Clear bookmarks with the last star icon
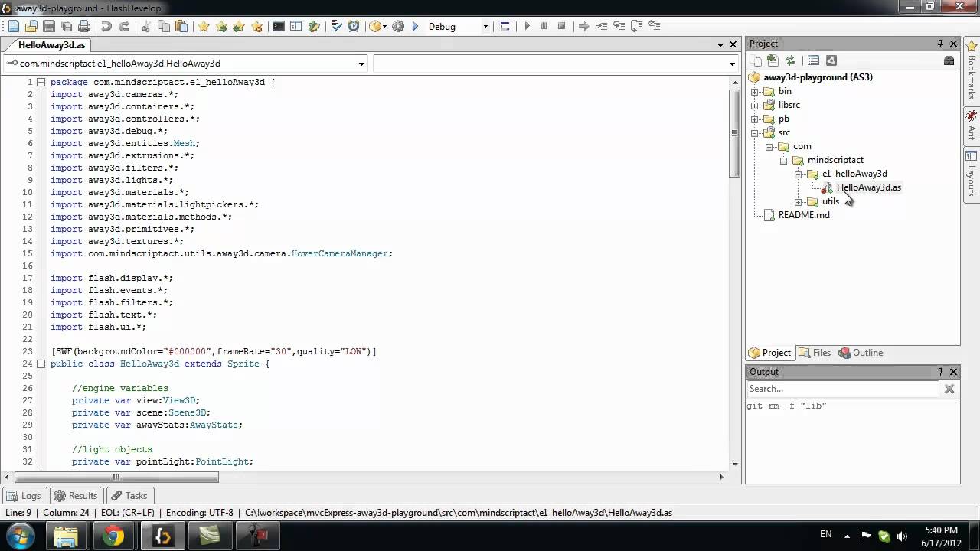This screenshot has height=551, width=980. [x=256, y=26]
